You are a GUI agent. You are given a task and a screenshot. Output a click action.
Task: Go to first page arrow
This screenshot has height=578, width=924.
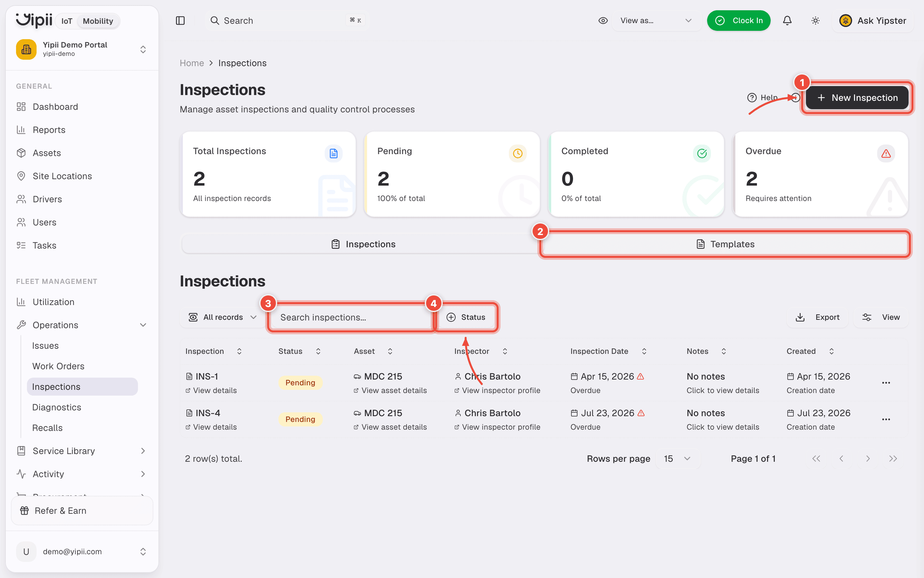[816, 459]
